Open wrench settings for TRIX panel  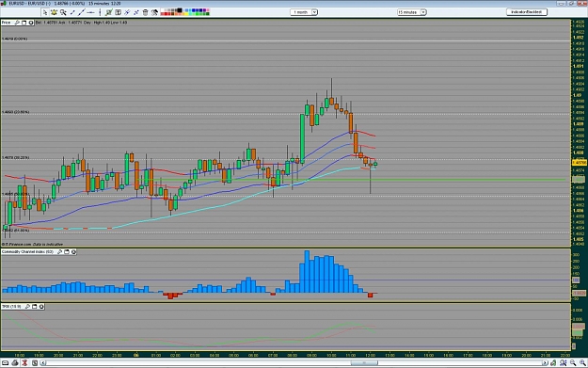coord(27,307)
